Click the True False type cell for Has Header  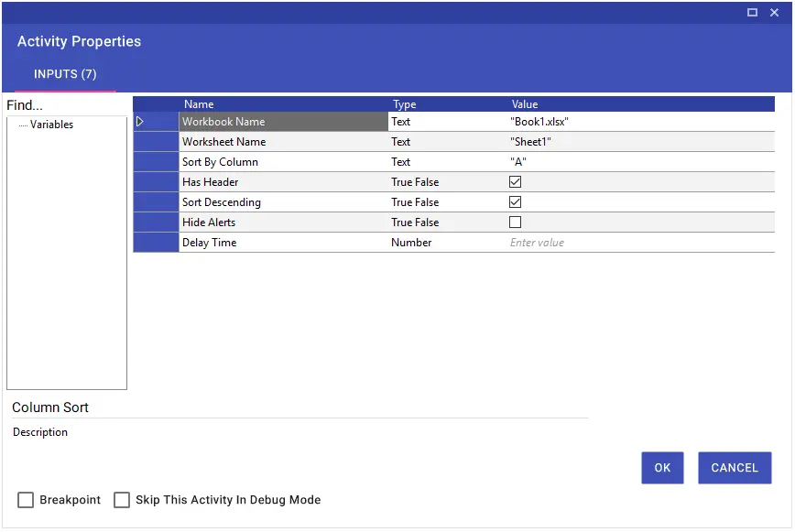[x=448, y=182]
